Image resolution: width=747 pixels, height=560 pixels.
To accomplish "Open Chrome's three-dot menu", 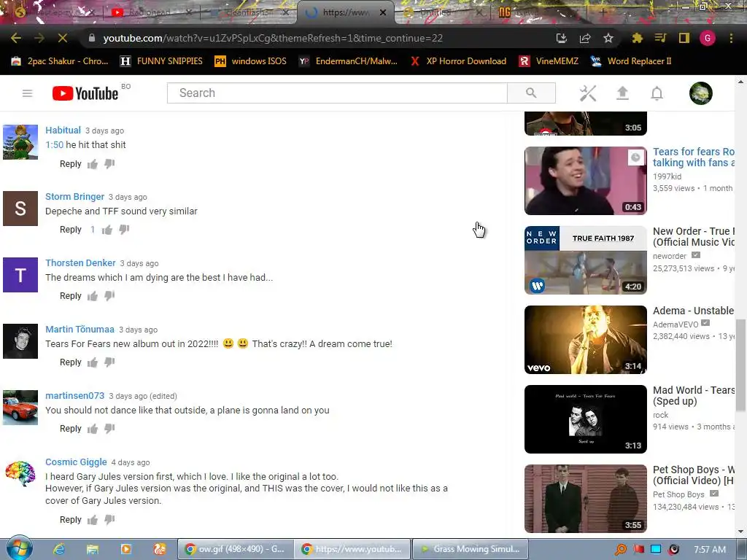I will pos(731,38).
